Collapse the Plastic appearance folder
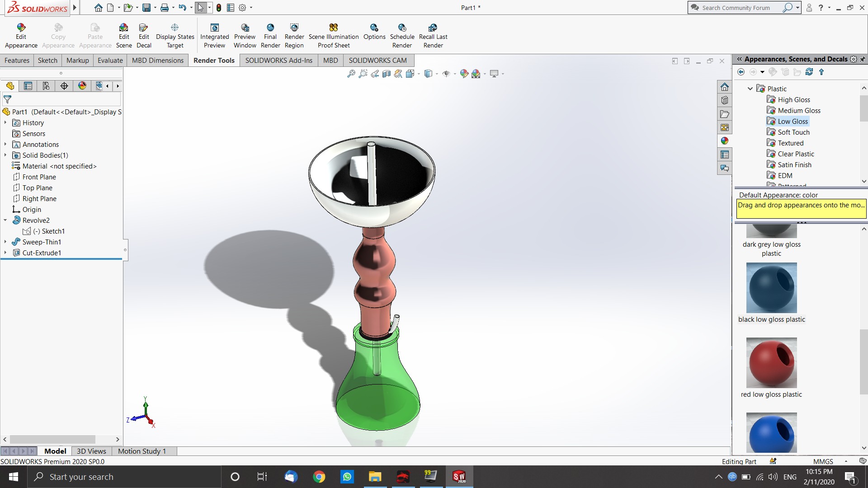The image size is (868, 488). (x=750, y=89)
